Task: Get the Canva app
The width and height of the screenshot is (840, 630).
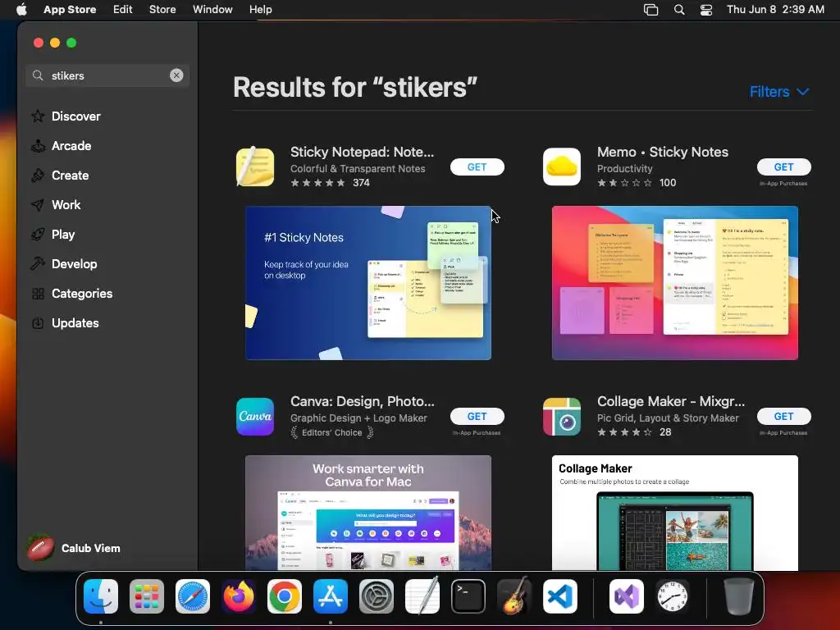Action: click(x=477, y=416)
